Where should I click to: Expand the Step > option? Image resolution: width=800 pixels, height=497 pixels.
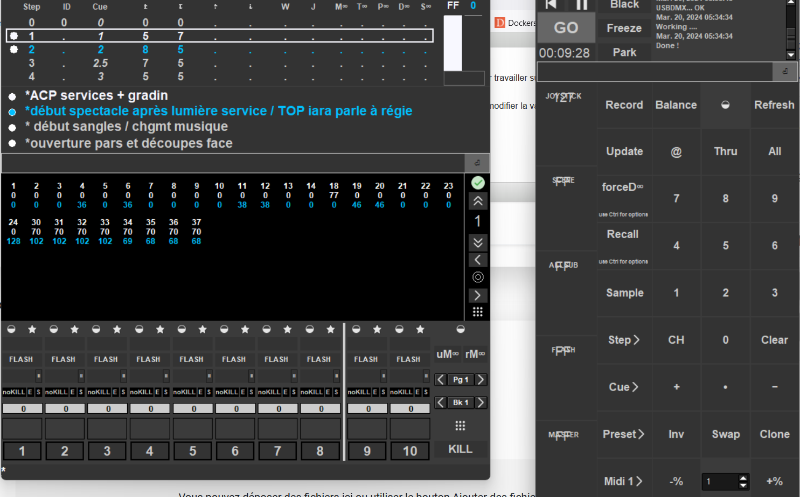(624, 340)
